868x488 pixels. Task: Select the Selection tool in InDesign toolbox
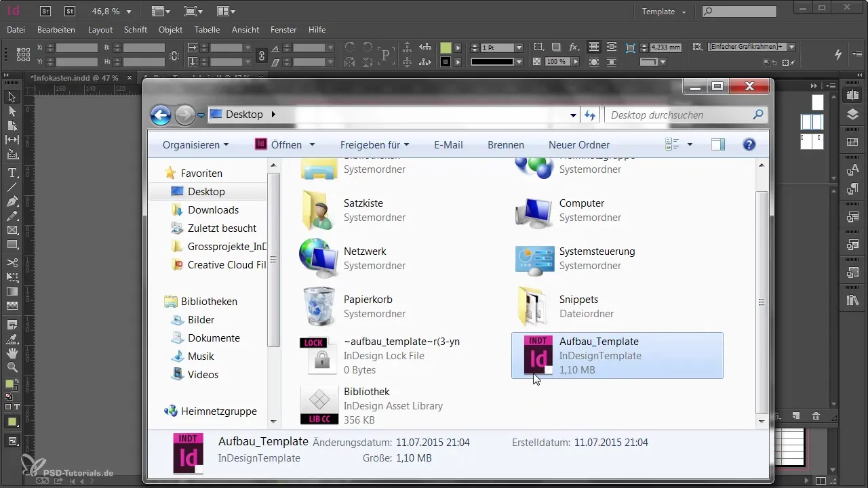(x=12, y=97)
